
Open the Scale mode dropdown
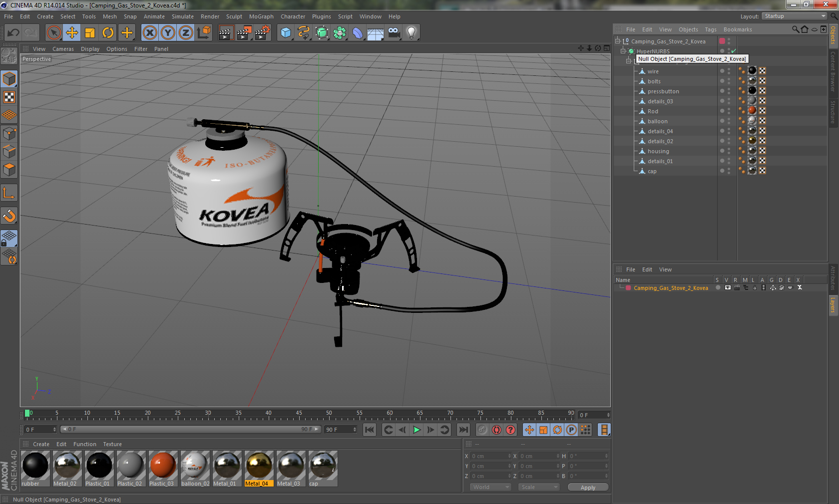[x=538, y=487]
